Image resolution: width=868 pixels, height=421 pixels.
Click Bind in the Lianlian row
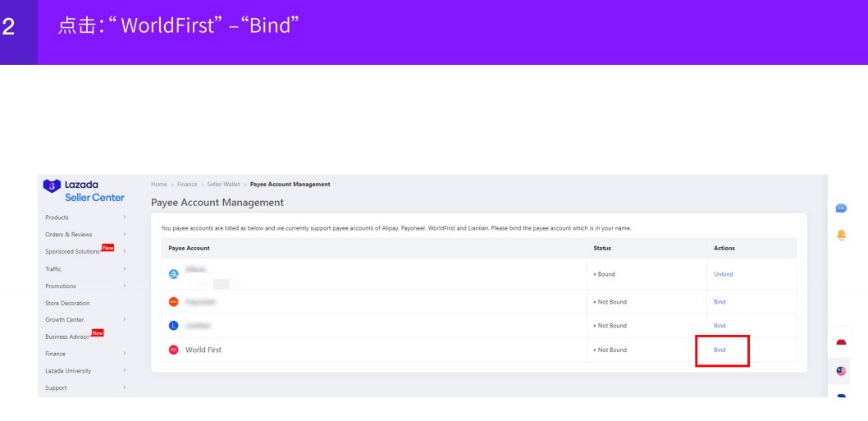tap(720, 326)
